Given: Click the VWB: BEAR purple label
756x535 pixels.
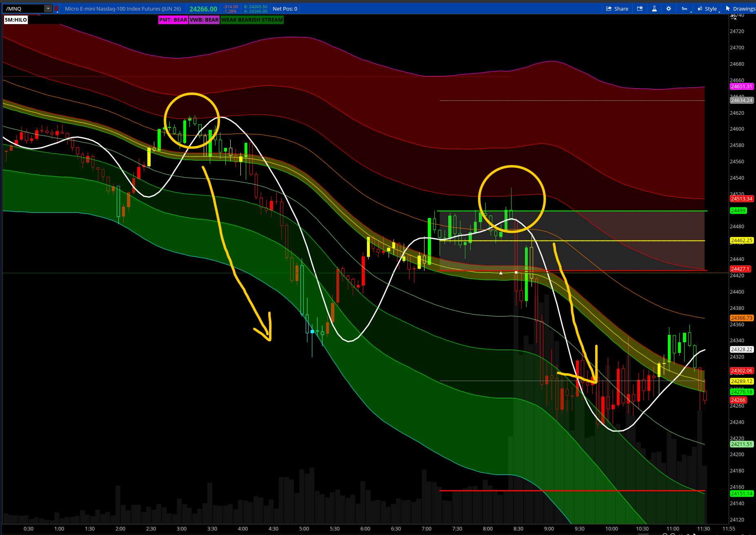Looking at the screenshot, I should coord(204,20).
